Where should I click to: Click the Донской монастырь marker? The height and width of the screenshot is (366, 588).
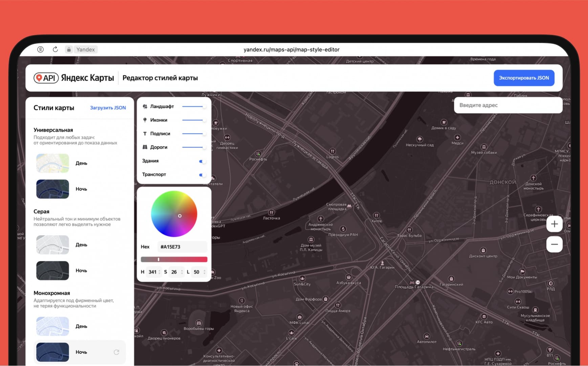[533, 178]
